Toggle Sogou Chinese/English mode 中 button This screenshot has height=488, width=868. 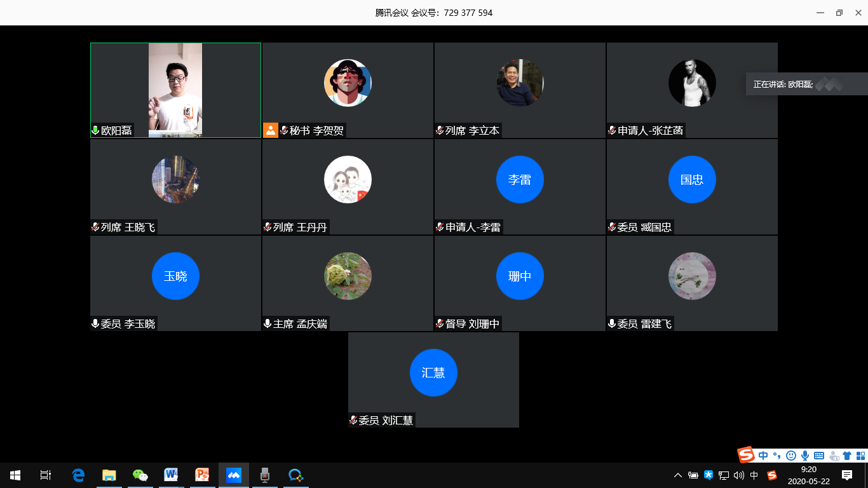[763, 456]
